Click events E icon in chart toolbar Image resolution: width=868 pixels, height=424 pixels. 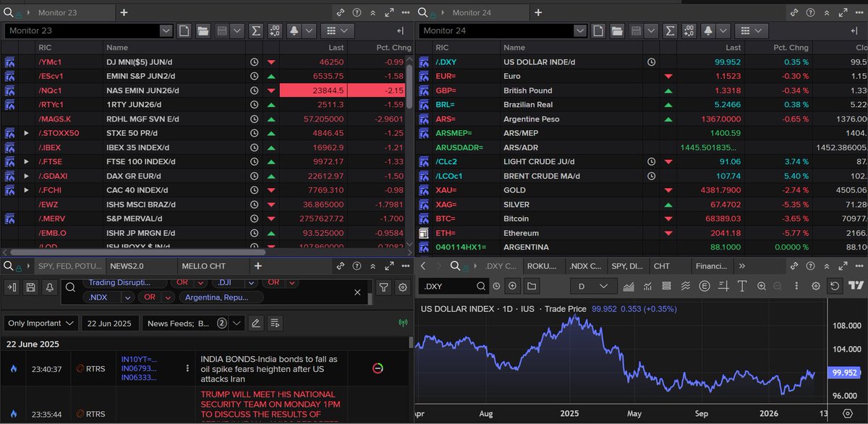tap(704, 286)
